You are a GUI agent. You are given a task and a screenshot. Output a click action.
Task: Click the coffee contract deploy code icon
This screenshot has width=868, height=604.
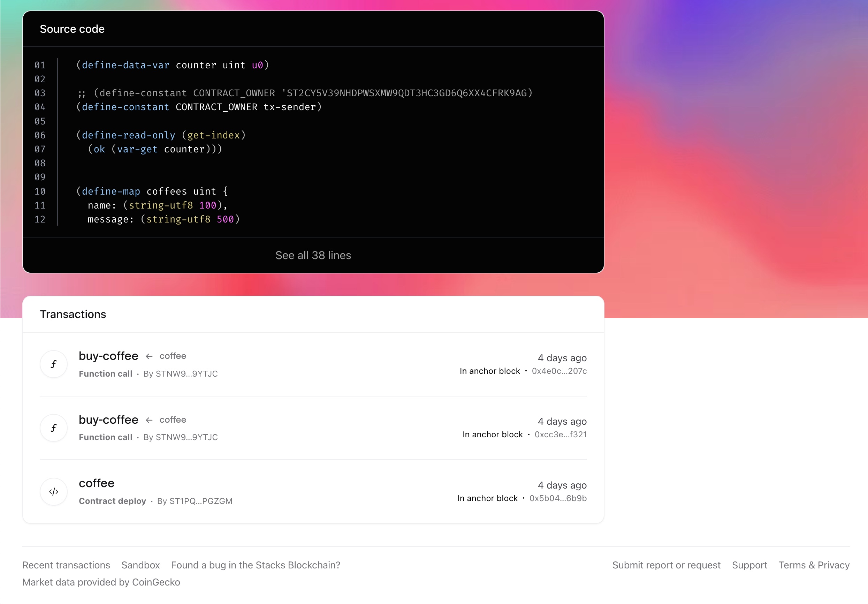[x=54, y=491]
